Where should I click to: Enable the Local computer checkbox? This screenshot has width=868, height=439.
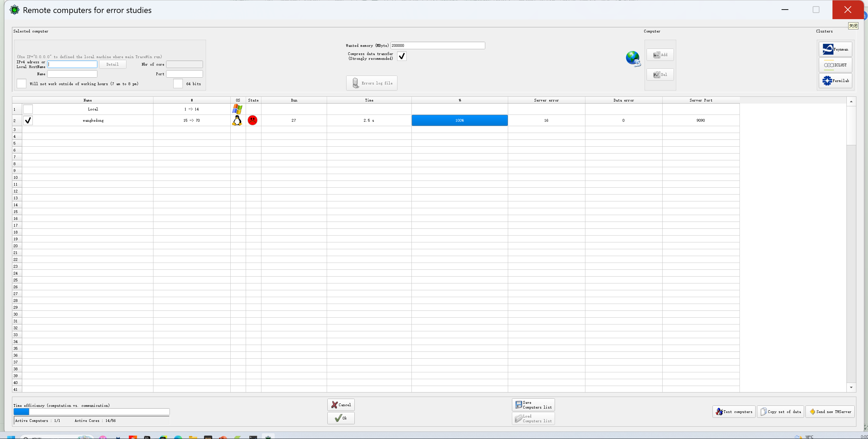[28, 109]
